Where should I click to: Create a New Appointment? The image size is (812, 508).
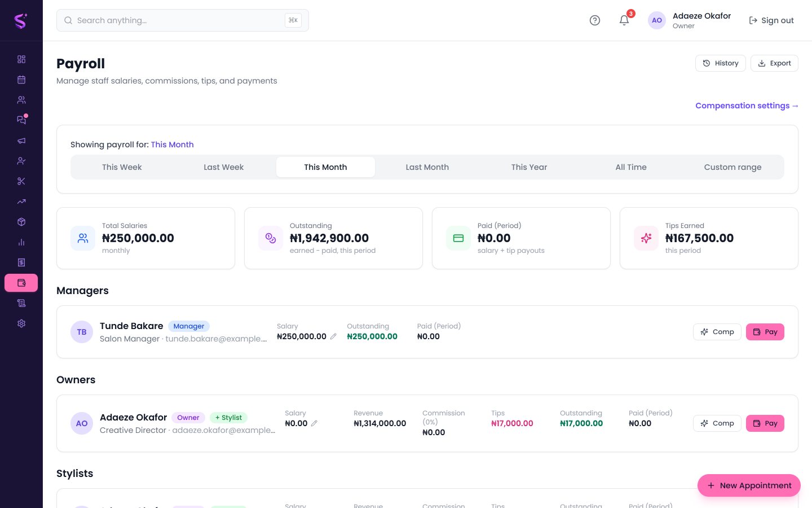749,485
